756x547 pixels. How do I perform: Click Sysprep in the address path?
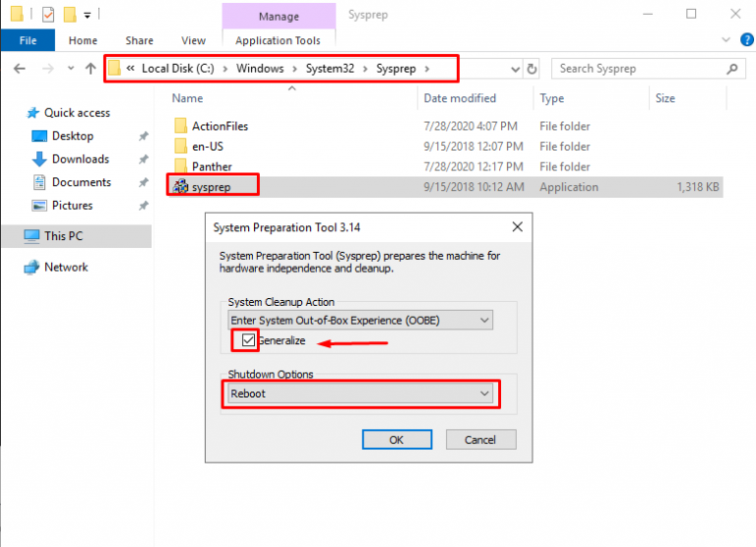point(396,69)
